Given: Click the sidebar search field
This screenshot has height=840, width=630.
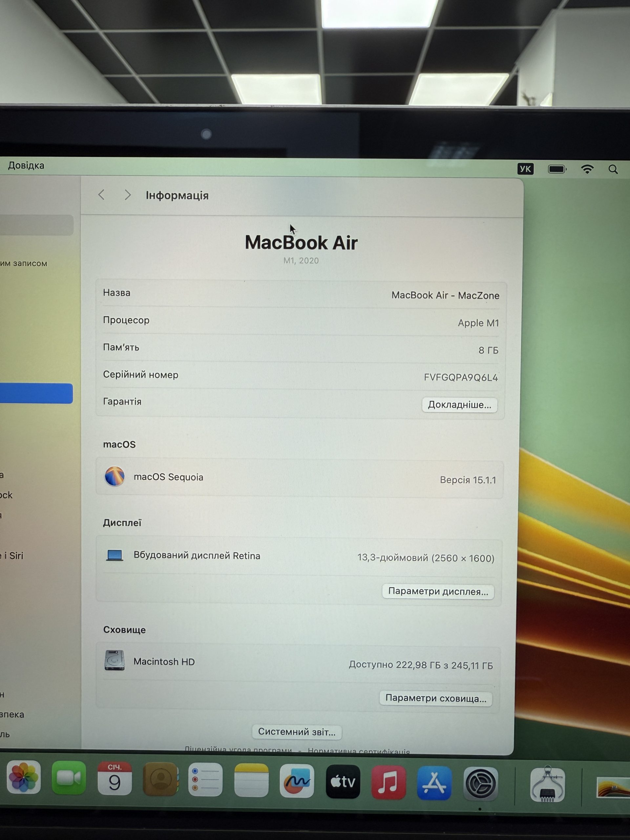Looking at the screenshot, I should tap(36, 225).
